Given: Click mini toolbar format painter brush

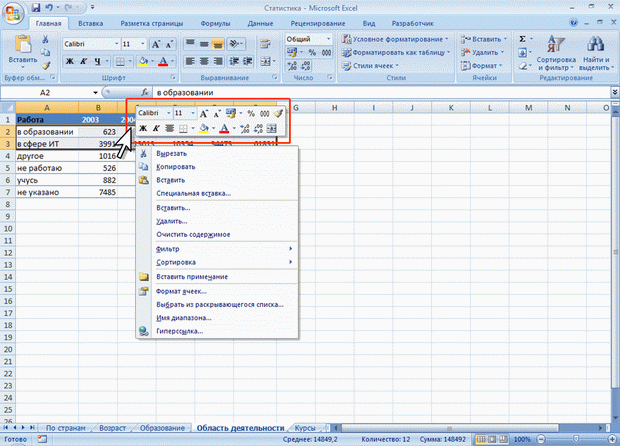Looking at the screenshot, I should (278, 113).
